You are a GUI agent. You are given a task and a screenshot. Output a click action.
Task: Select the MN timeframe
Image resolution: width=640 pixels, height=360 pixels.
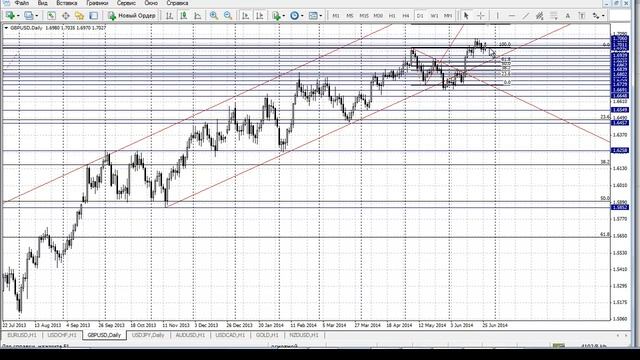coord(448,16)
